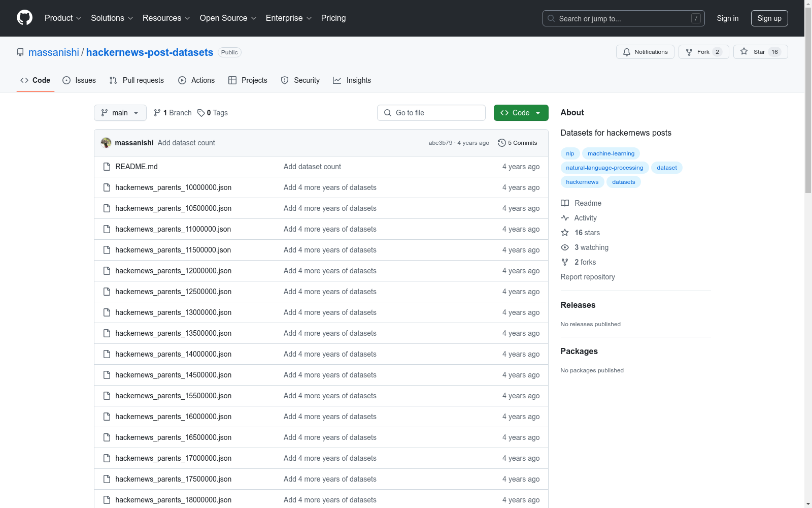Click the branch icon next to 1 Branch

point(157,113)
